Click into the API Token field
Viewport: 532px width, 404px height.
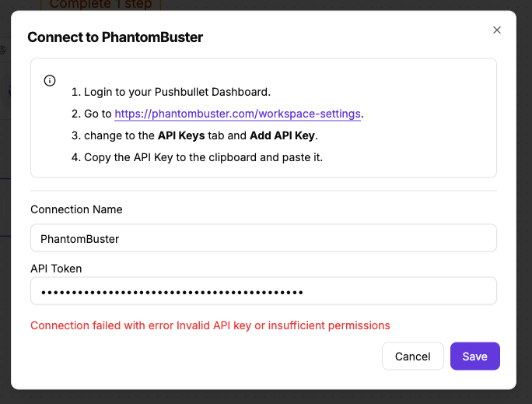coord(263,292)
